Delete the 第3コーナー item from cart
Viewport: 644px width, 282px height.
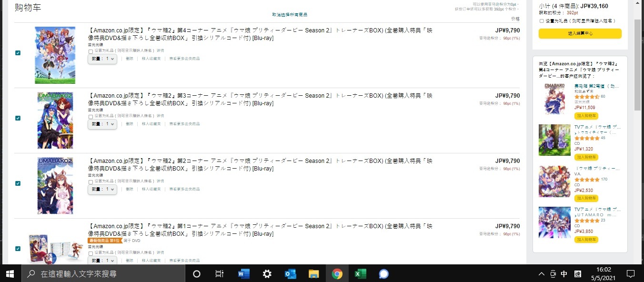(130, 124)
